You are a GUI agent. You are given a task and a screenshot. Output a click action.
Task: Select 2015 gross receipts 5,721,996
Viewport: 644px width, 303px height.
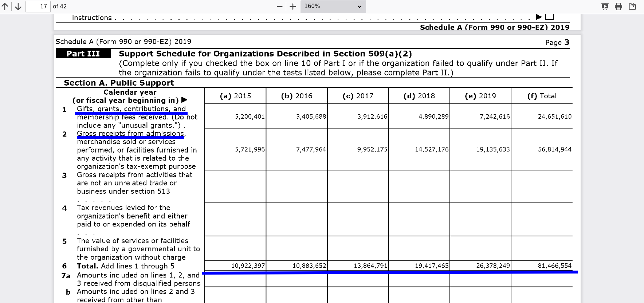(x=250, y=149)
